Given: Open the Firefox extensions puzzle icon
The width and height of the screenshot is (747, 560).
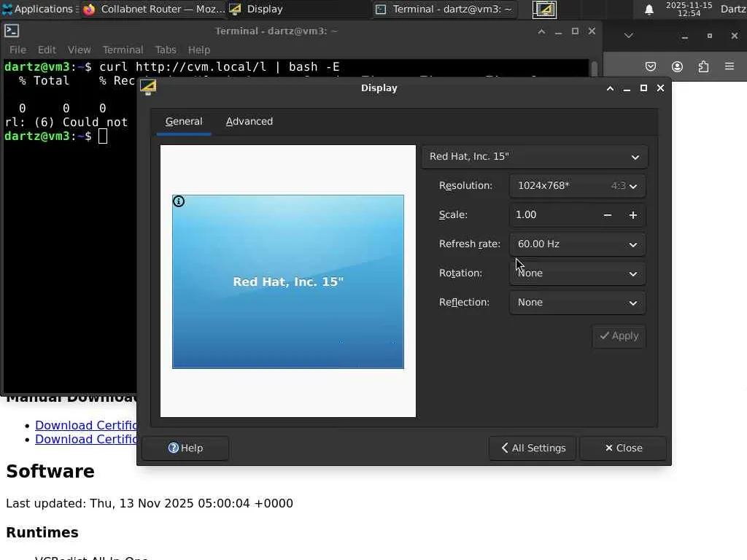Looking at the screenshot, I should click(703, 66).
